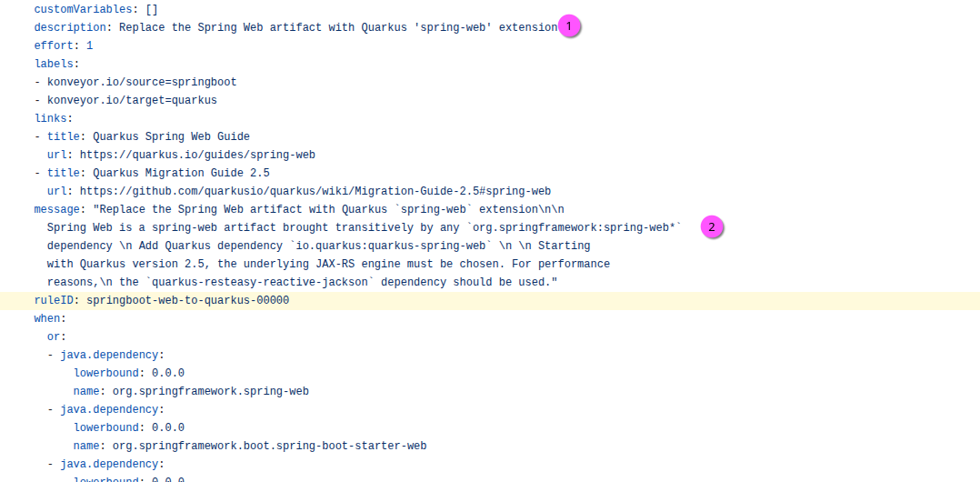Open the GitHub Migration-Guide-2.5 URL
The height and width of the screenshot is (482, 980).
pyautogui.click(x=315, y=191)
